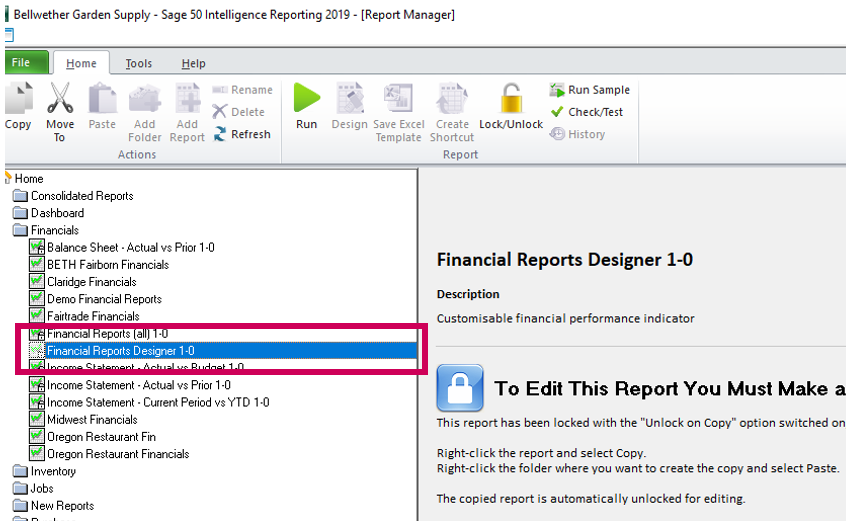Click the Midwest Financials report icon
This screenshot has width=851, height=524.
point(37,419)
